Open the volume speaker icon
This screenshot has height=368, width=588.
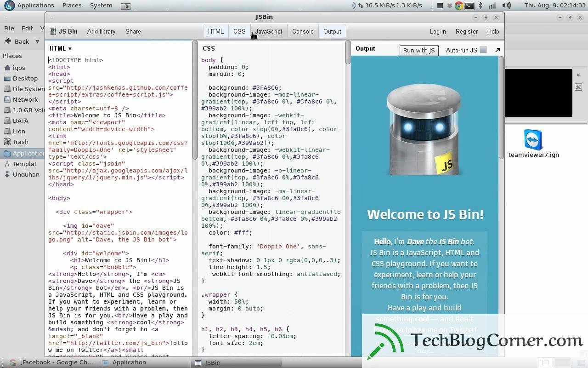coord(506,6)
